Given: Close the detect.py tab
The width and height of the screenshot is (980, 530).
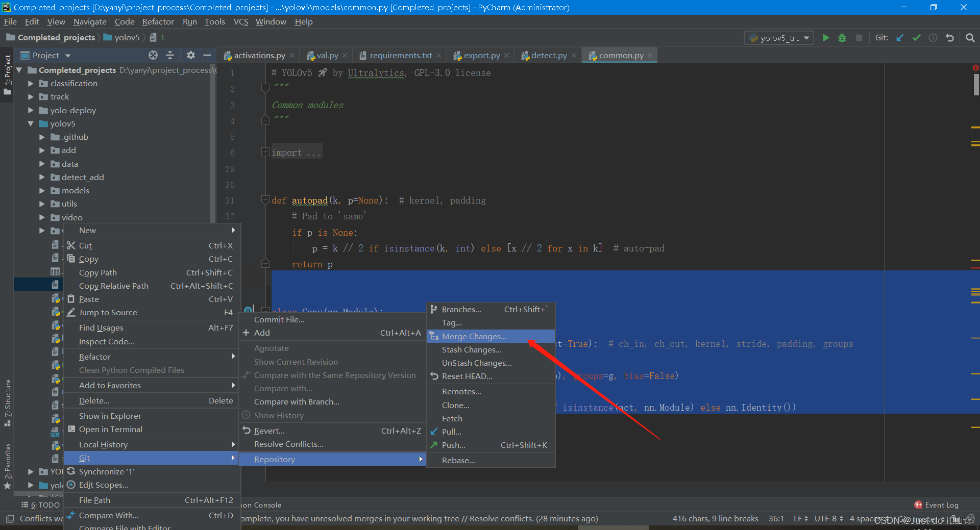Looking at the screenshot, I should [574, 56].
